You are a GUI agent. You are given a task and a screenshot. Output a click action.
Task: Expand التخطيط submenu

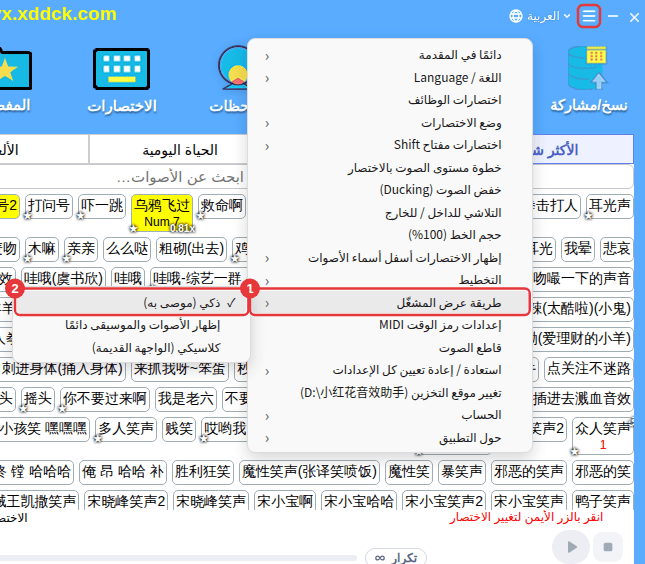[390, 280]
